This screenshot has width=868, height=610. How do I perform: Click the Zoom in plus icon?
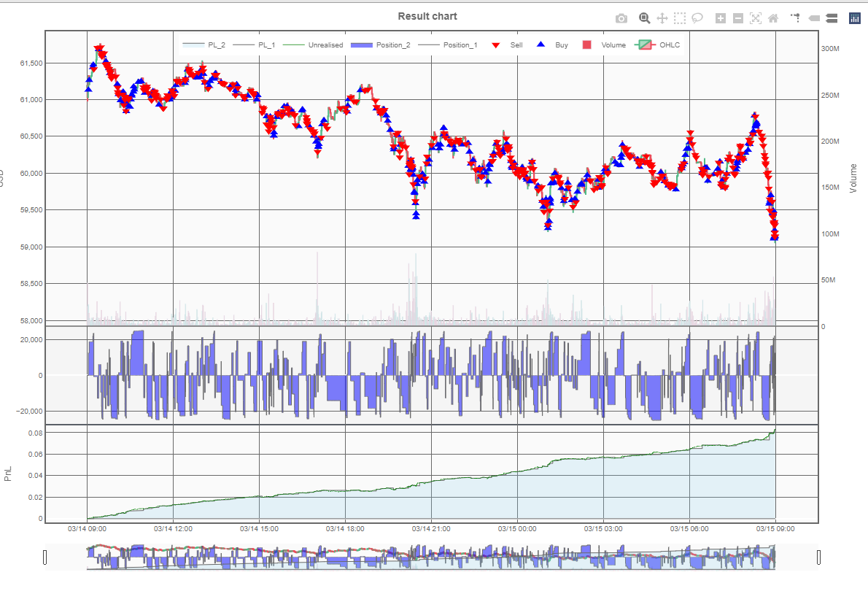(720, 18)
